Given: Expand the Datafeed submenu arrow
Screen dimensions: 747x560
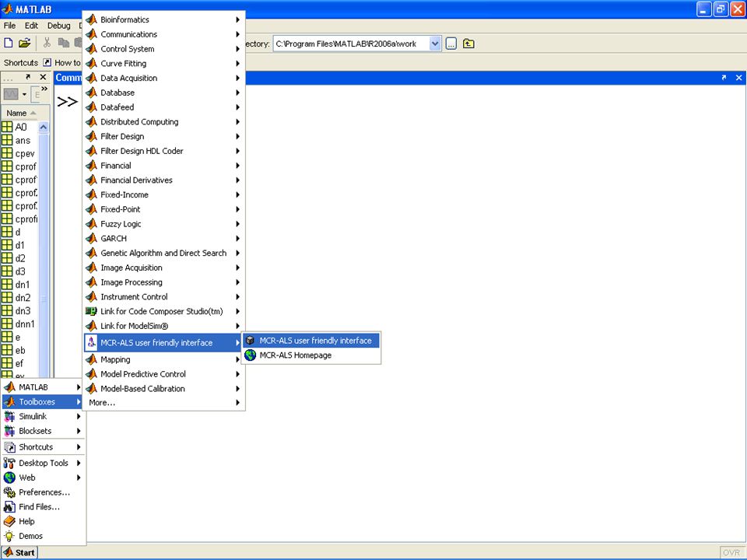Looking at the screenshot, I should point(237,107).
